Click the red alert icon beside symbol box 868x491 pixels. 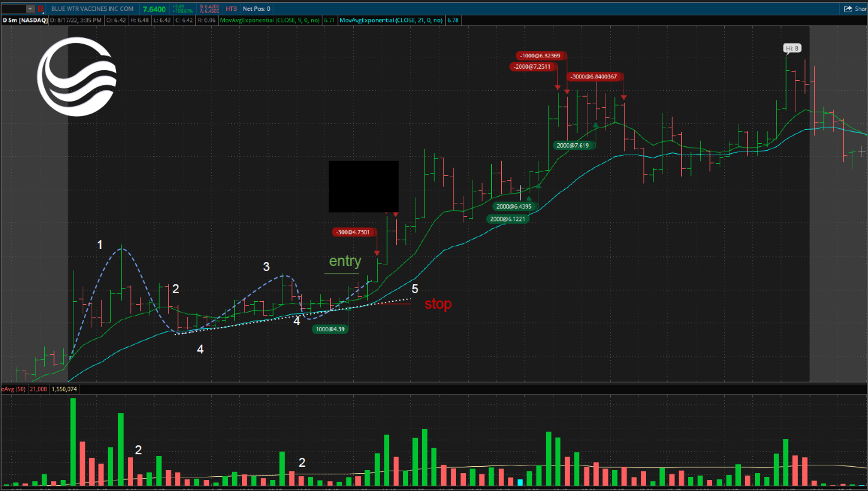click(x=40, y=9)
